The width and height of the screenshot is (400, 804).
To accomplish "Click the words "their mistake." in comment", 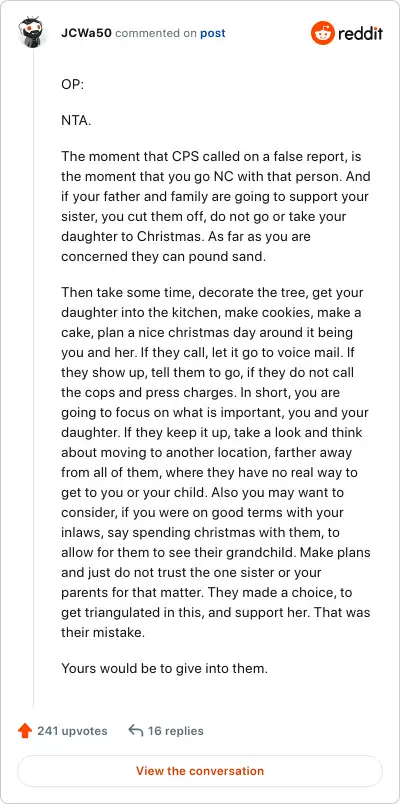I will click(x=103, y=633).
